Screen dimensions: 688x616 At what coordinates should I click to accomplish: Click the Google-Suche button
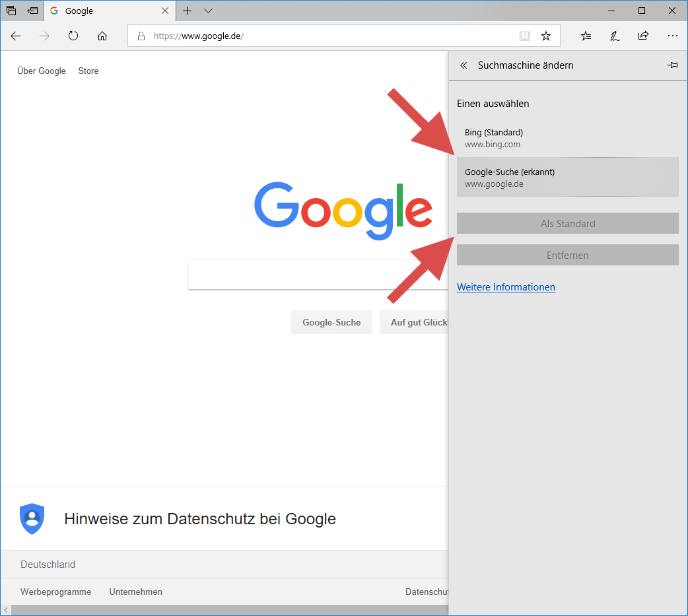click(x=331, y=322)
